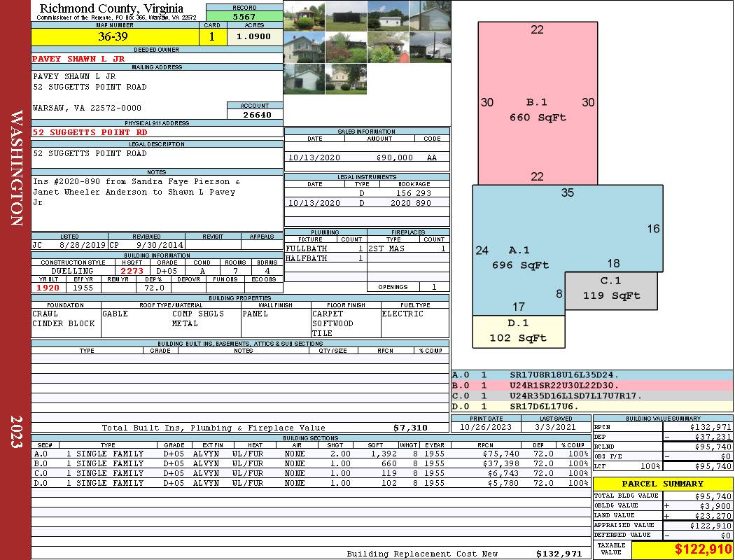Click the foundation value CINDER BLOCK
Image resolution: width=735 pixels, height=560 pixels.
click(63, 323)
